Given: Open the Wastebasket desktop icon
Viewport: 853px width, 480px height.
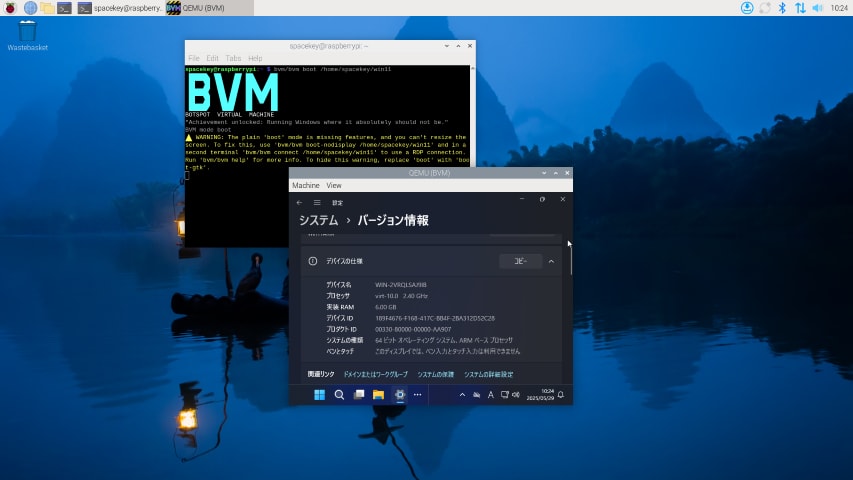Looking at the screenshot, I should click(27, 35).
